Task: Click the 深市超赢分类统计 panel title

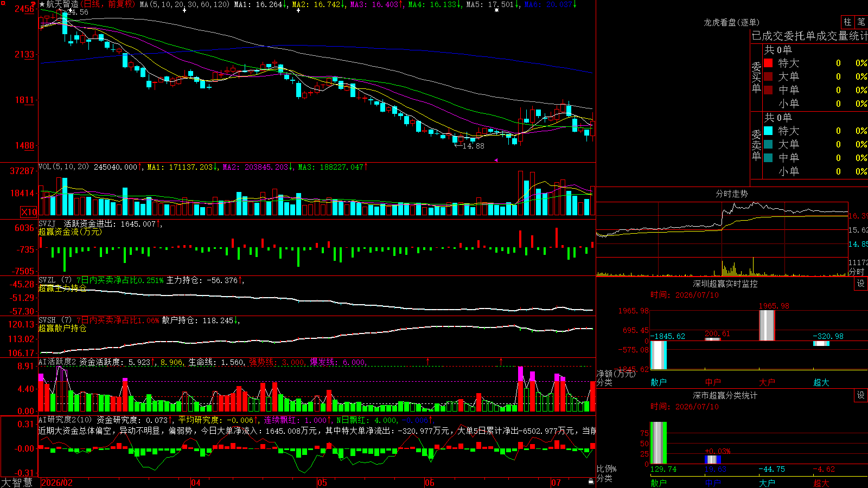Action: pos(725,396)
